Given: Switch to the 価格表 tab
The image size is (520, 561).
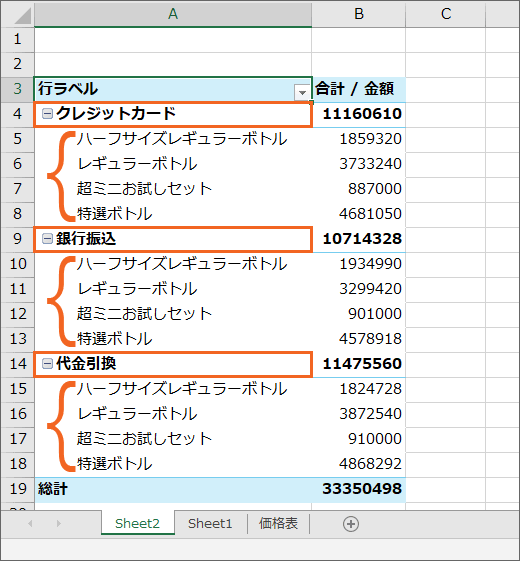Looking at the screenshot, I should (278, 524).
